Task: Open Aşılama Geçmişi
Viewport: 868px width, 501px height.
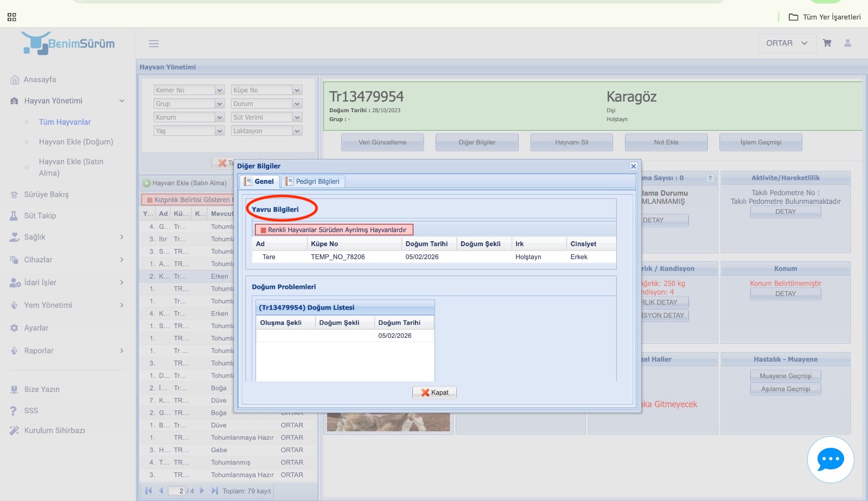Action: tap(786, 389)
